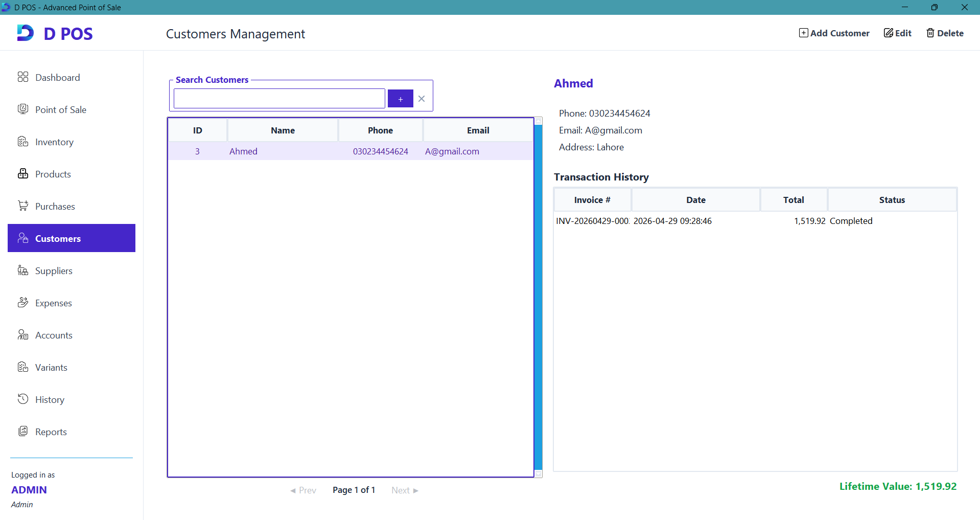Click phone cell 030234454624 in table

[x=381, y=151]
